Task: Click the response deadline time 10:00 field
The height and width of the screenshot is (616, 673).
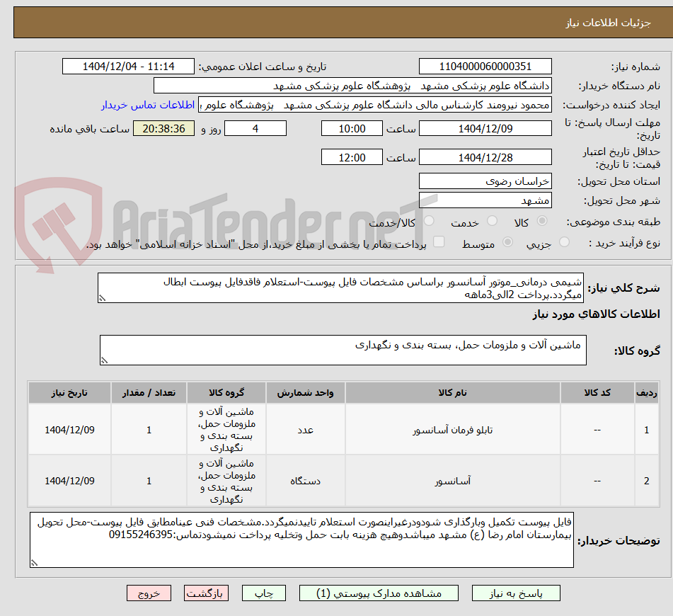Action: click(352, 128)
